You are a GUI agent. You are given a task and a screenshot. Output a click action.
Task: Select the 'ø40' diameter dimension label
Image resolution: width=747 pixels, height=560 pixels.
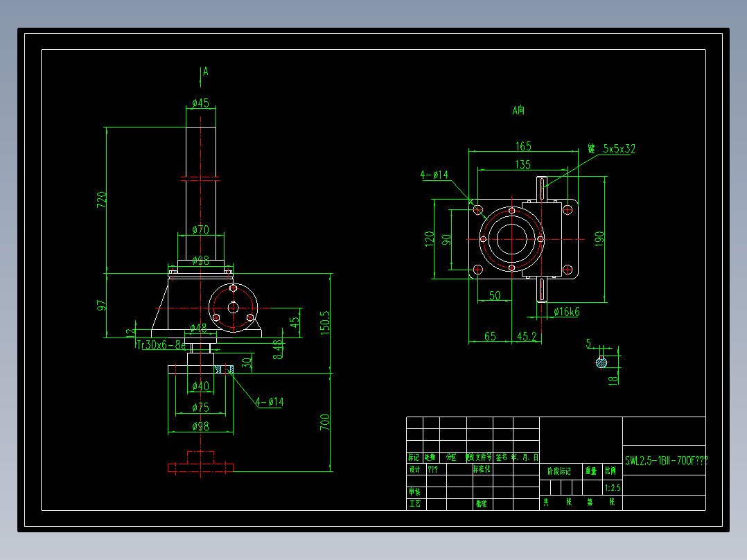click(200, 386)
